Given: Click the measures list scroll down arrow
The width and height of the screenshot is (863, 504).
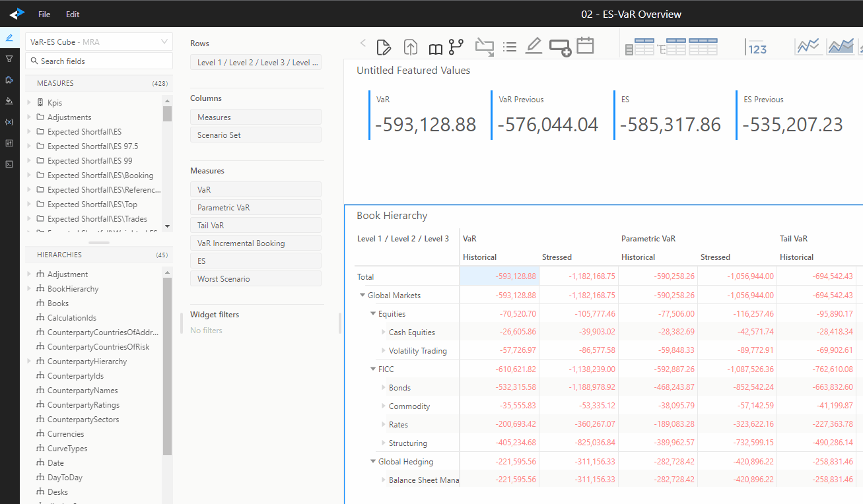Looking at the screenshot, I should pos(167,226).
